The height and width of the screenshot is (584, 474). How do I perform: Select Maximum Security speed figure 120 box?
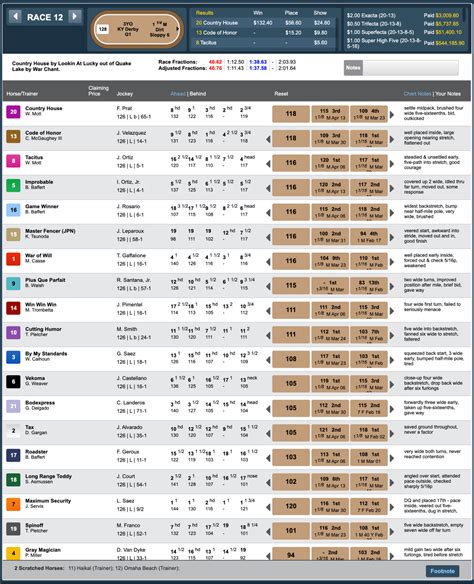pyautogui.click(x=291, y=506)
